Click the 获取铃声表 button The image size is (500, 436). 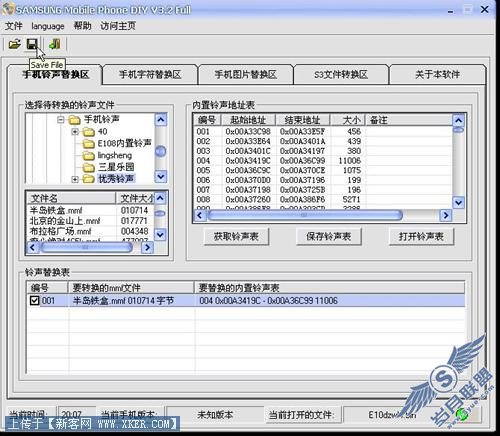(236, 237)
